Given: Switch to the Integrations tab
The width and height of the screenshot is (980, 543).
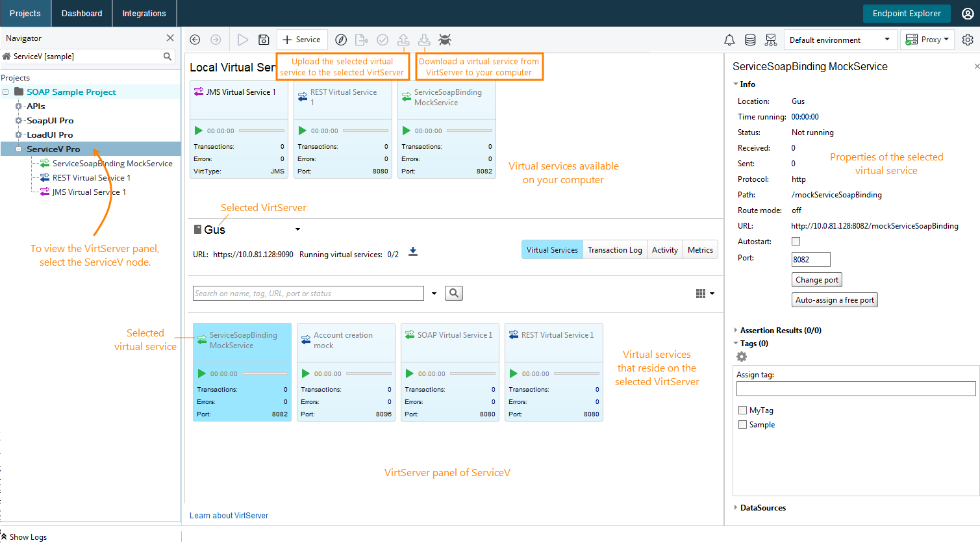Looking at the screenshot, I should (144, 13).
